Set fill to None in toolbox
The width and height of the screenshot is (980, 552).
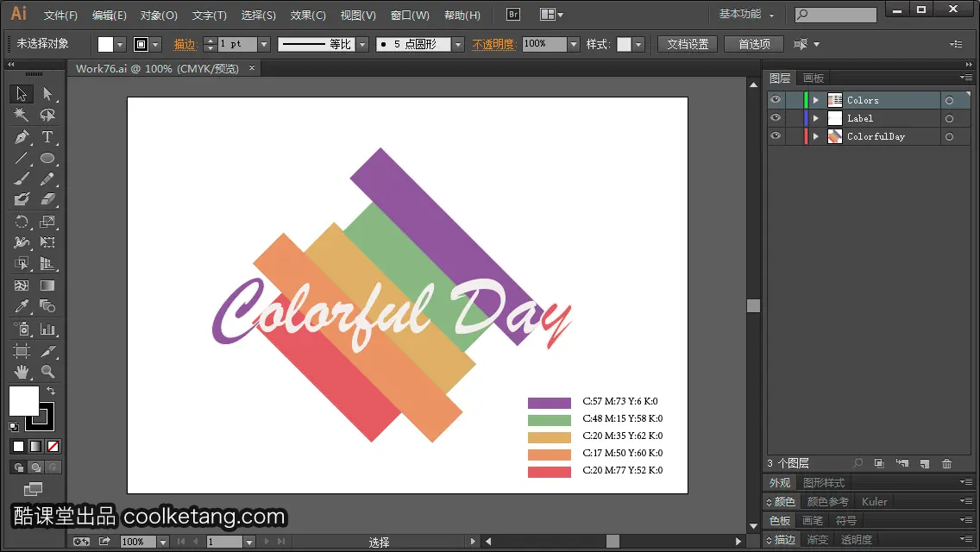click(53, 447)
